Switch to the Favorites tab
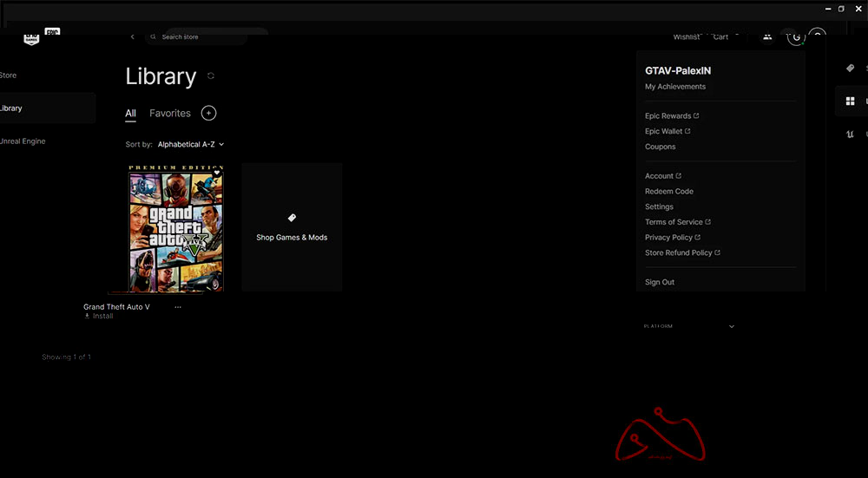 tap(170, 114)
